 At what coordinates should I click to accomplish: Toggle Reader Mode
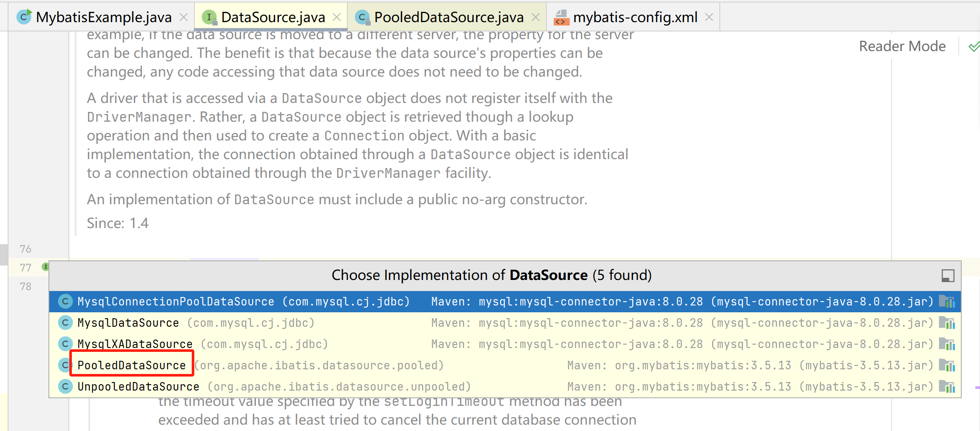902,46
